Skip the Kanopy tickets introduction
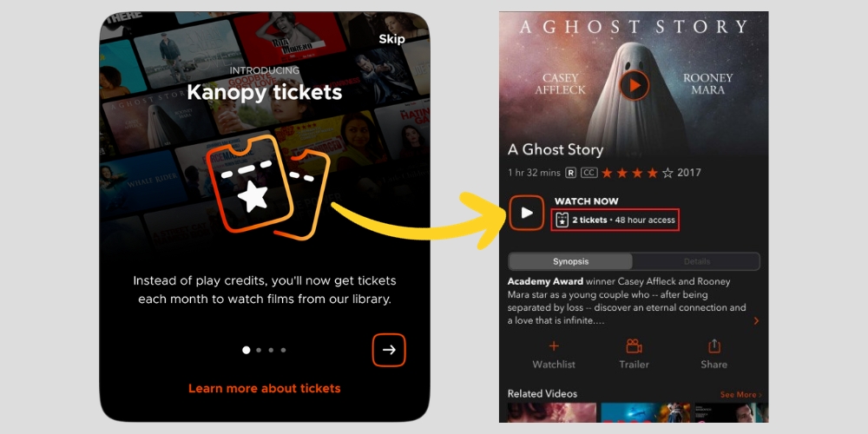 coord(392,39)
